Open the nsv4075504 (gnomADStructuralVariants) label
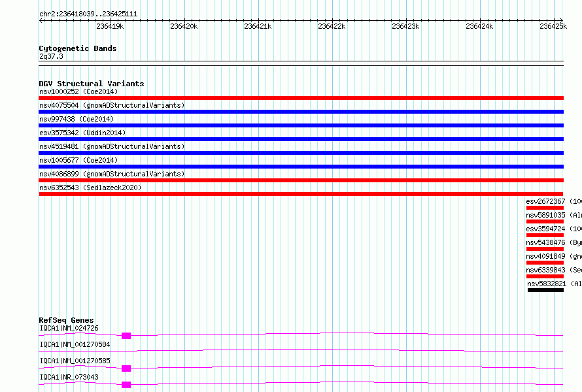The height and width of the screenshot is (392, 582). 112,105
